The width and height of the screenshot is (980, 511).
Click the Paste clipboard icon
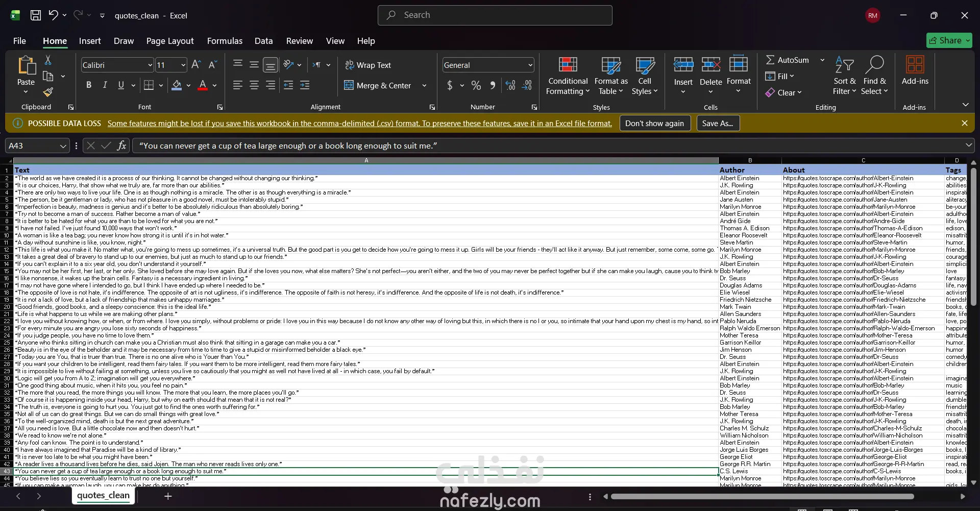click(26, 66)
